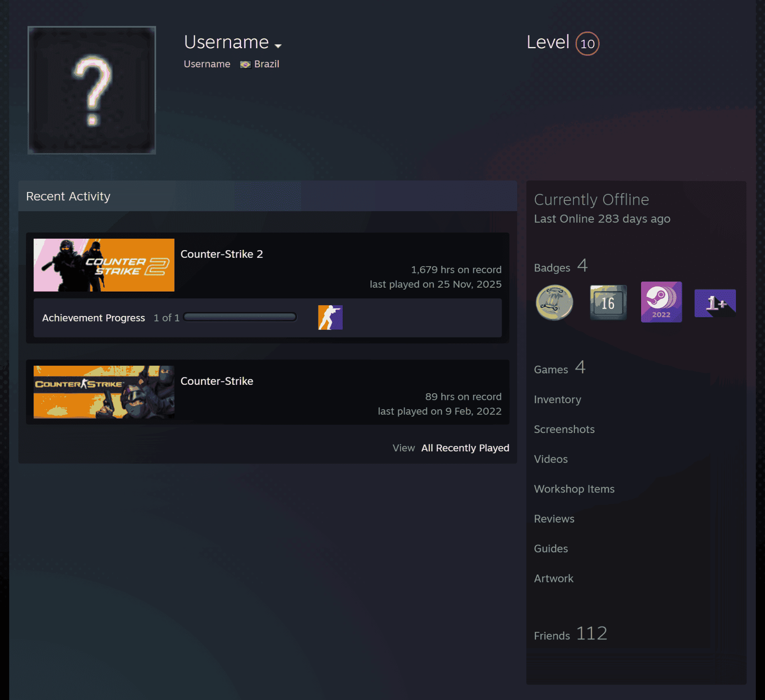Click '89 hrs on record' text
The image size is (765, 700).
tap(463, 397)
